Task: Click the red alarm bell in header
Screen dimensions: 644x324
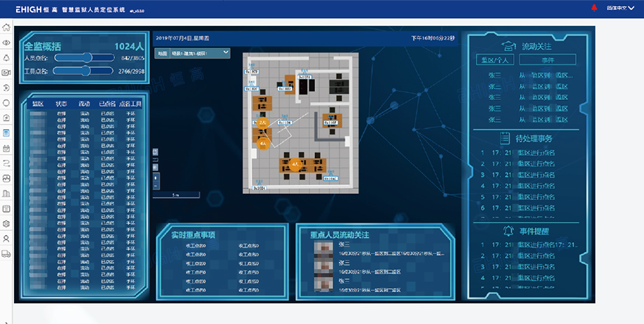Action: 594,8
